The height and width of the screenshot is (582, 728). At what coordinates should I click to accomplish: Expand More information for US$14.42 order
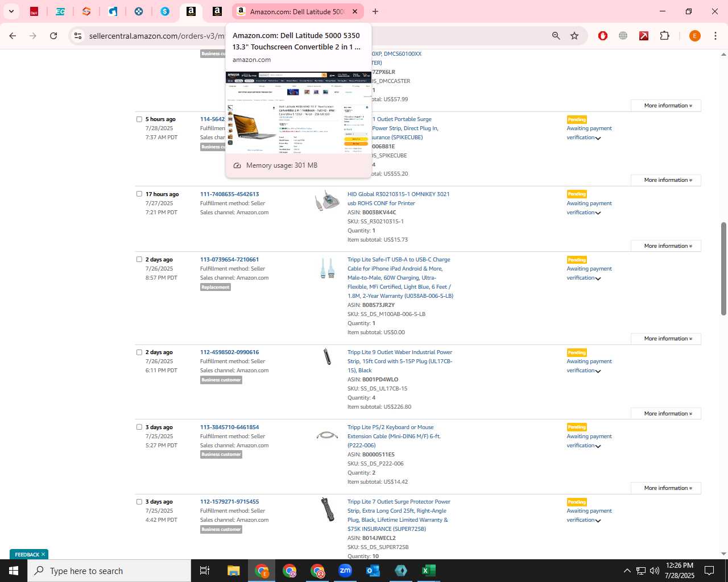pyautogui.click(x=665, y=488)
